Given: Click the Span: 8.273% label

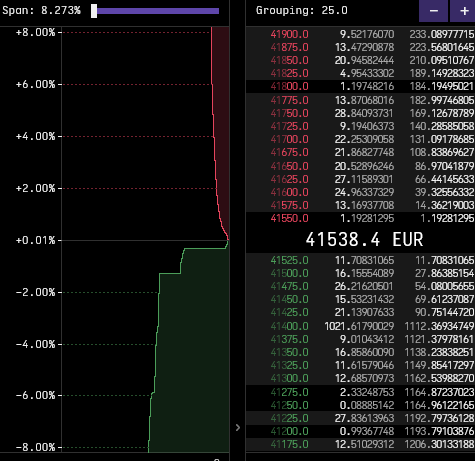Looking at the screenshot, I should pos(41,10).
